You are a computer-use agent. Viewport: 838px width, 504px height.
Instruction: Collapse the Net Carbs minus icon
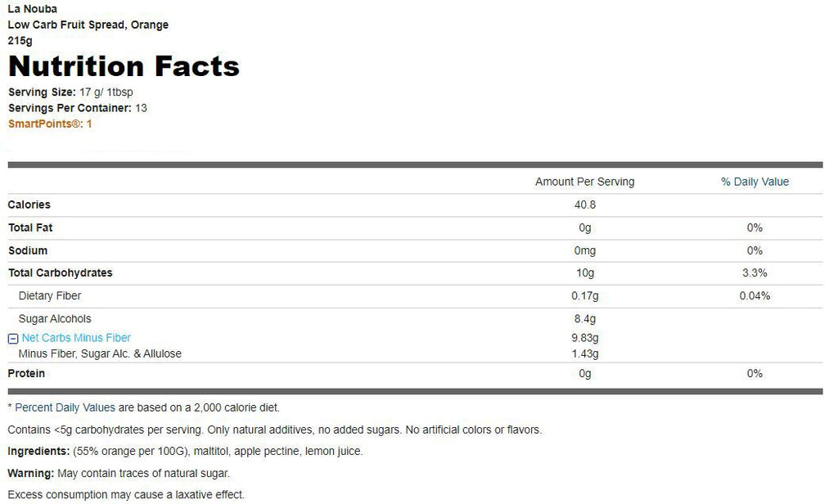[13, 338]
